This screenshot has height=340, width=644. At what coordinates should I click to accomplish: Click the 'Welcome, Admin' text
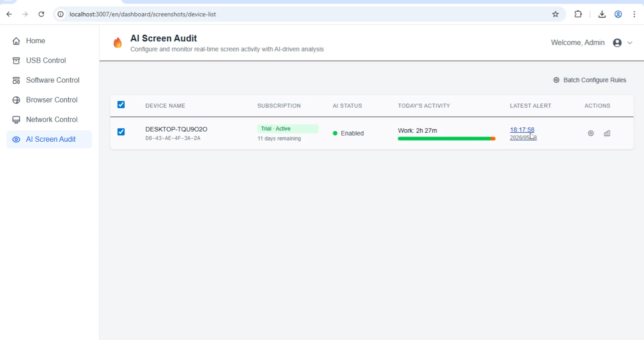point(578,43)
